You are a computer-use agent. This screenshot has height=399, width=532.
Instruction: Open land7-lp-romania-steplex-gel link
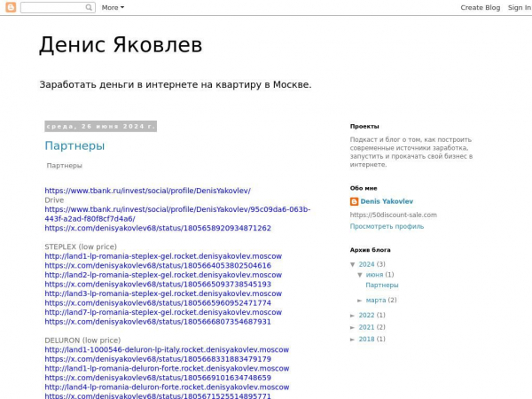pyautogui.click(x=163, y=312)
